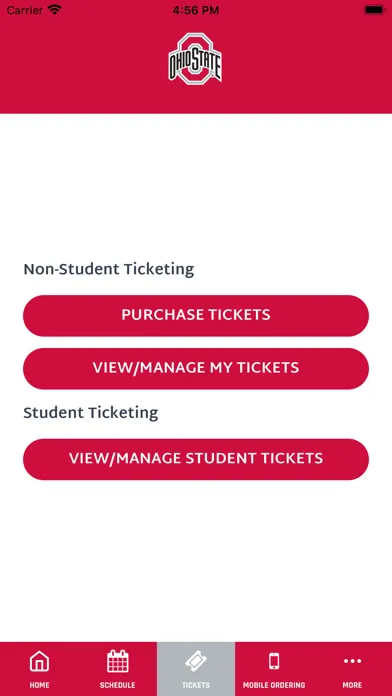Go to MOBILE ORDERING tab text label

pyautogui.click(x=274, y=685)
